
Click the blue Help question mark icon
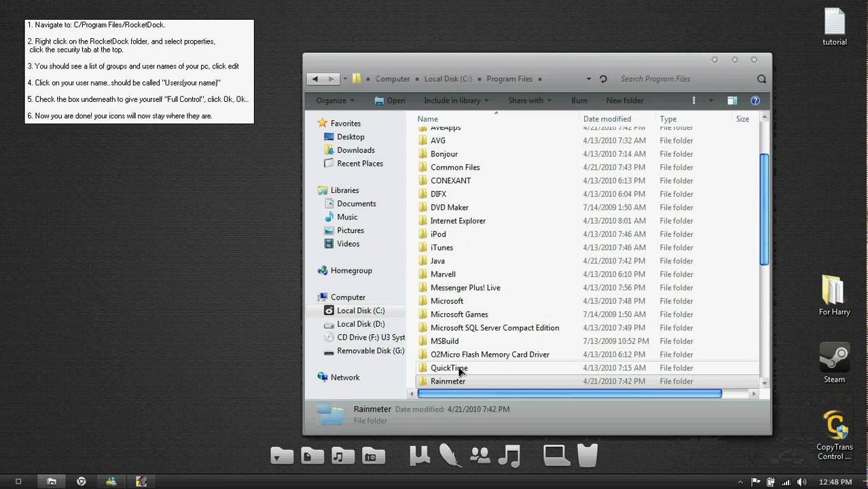click(x=755, y=101)
